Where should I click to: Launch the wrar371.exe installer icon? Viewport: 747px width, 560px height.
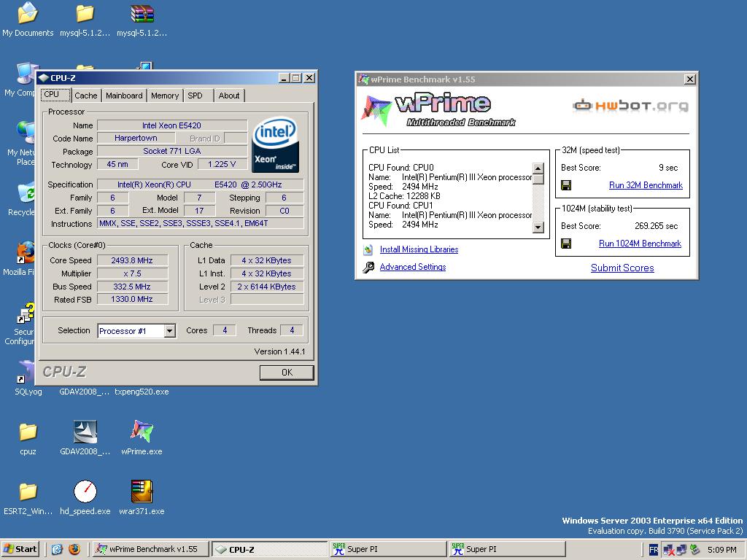(x=142, y=491)
